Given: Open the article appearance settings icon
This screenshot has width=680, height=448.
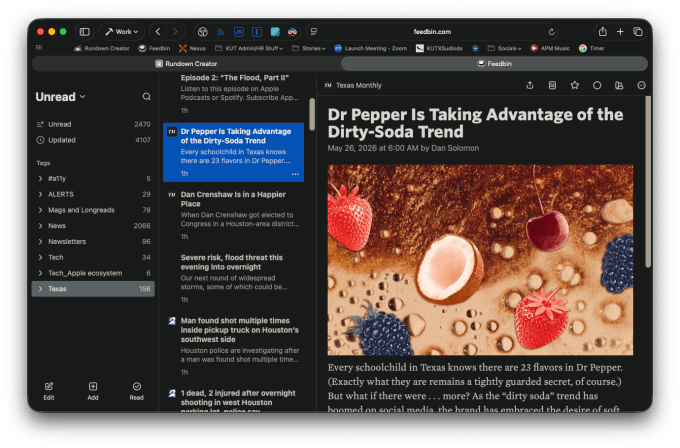Looking at the screenshot, I should [x=619, y=85].
